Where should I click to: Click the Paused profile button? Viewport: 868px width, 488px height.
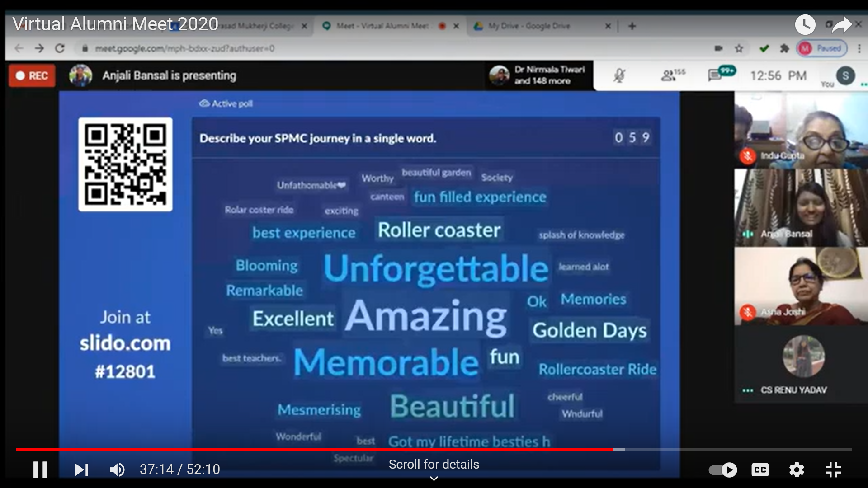coord(822,48)
